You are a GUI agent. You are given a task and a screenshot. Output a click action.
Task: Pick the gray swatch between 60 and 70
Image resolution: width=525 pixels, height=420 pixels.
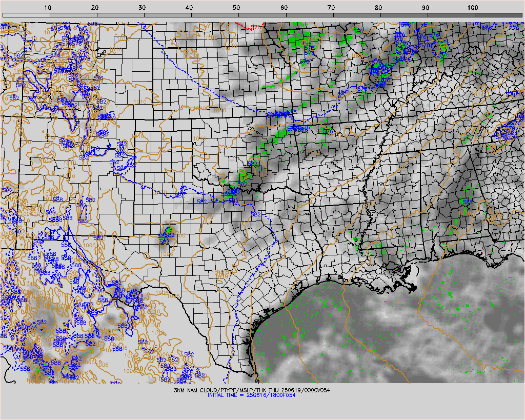coord(309,15)
